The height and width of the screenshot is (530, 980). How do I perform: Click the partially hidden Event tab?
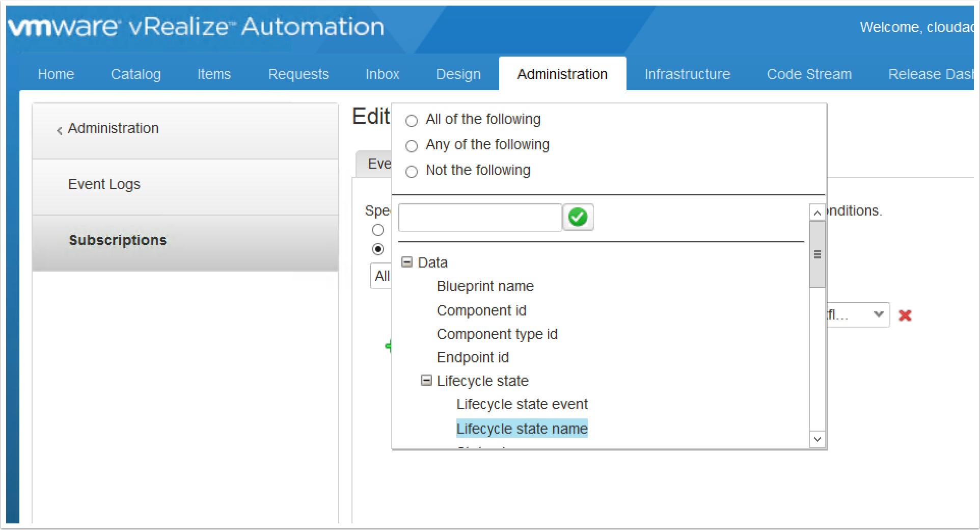(374, 164)
